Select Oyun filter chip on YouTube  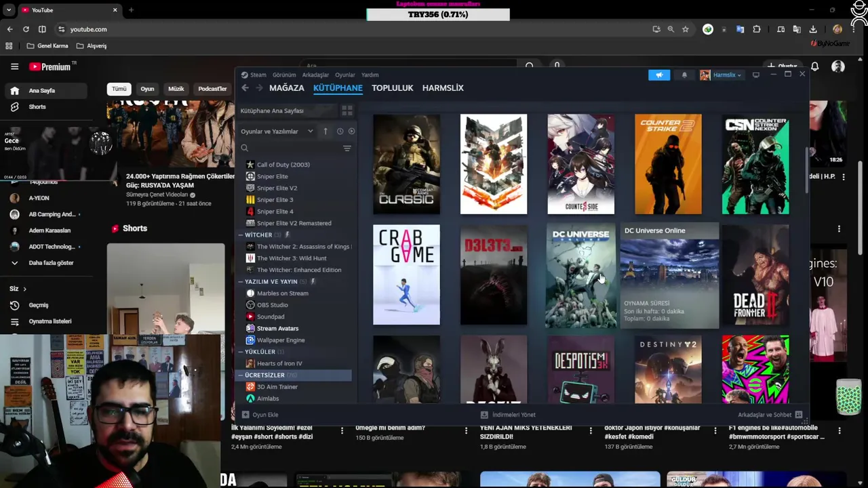click(x=147, y=89)
